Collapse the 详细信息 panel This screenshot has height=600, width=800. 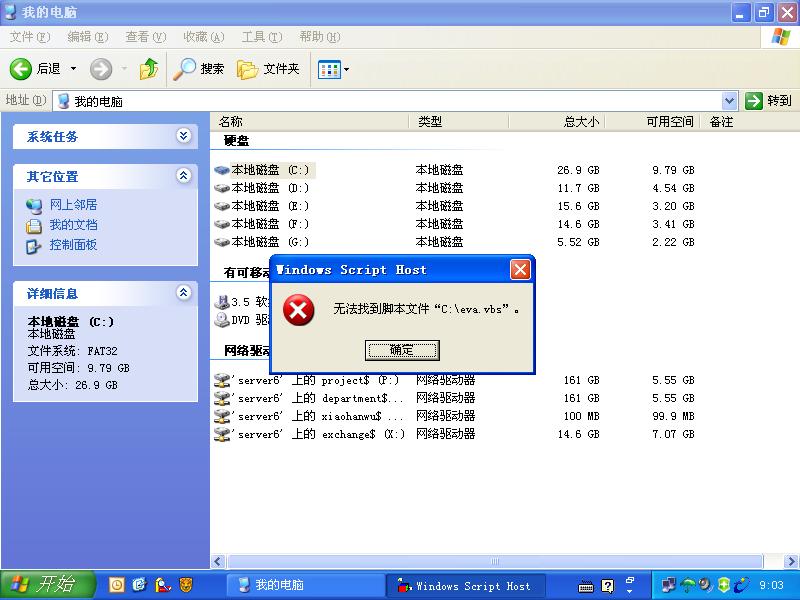coord(184,293)
